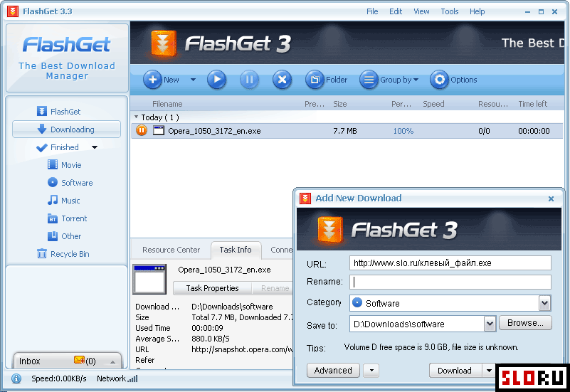Open the Category Software dropdown
Screen dimensions: 570x392
click(x=544, y=303)
